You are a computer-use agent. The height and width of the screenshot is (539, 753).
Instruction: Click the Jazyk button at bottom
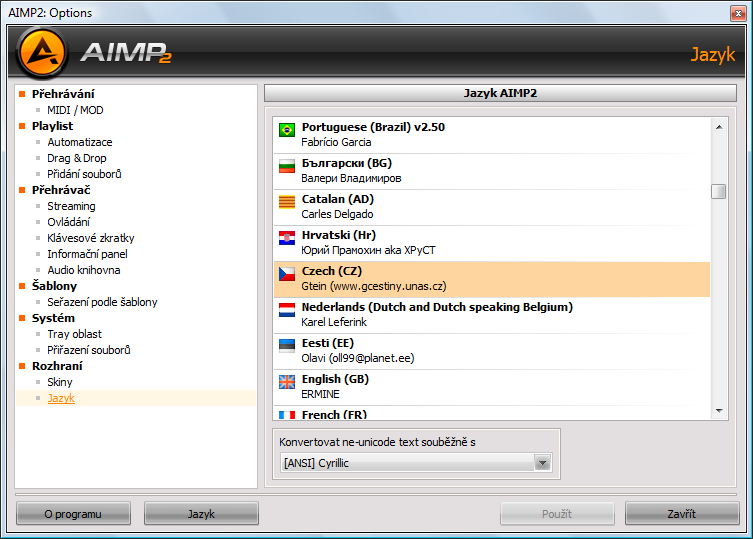click(201, 514)
